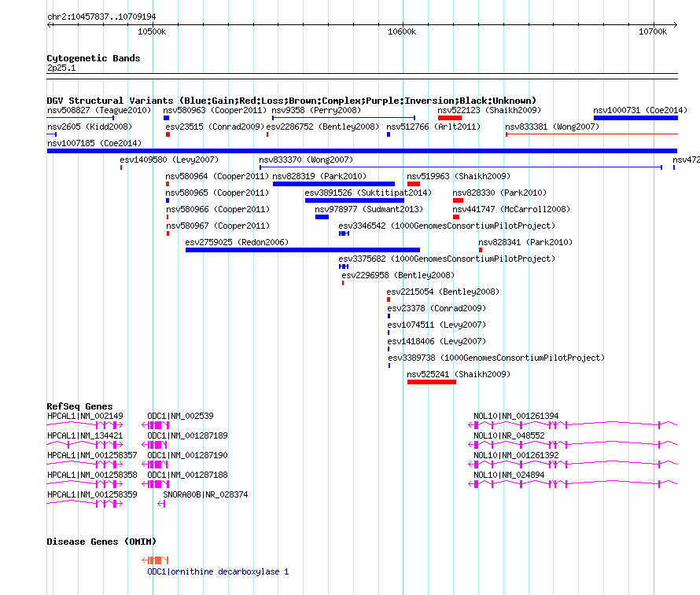
Task: Select HPCAL1|NM_001258357 transcript label
Action: coord(92,455)
